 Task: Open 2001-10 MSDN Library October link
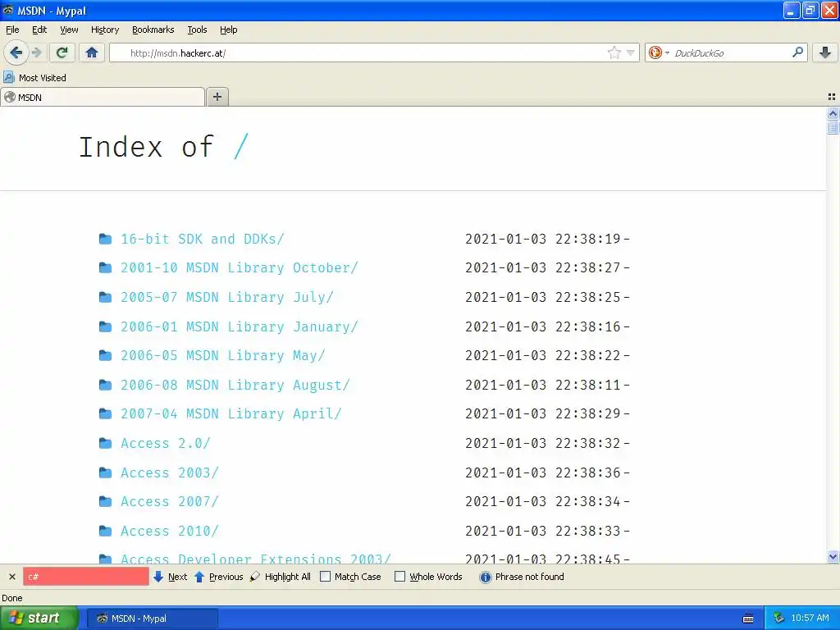239,267
